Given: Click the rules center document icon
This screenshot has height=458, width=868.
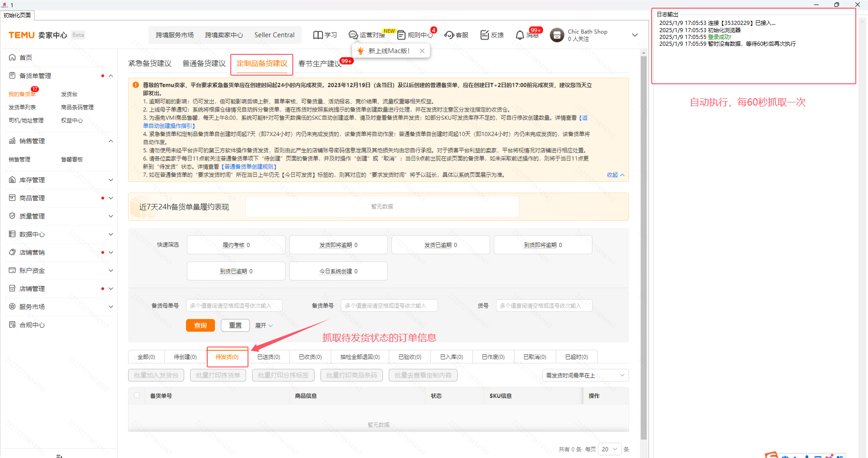Looking at the screenshot, I should click(x=401, y=35).
